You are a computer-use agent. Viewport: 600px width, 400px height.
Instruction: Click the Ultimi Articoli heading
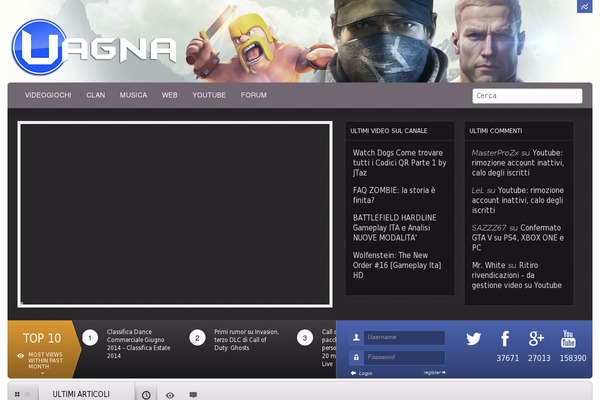pyautogui.click(x=81, y=394)
